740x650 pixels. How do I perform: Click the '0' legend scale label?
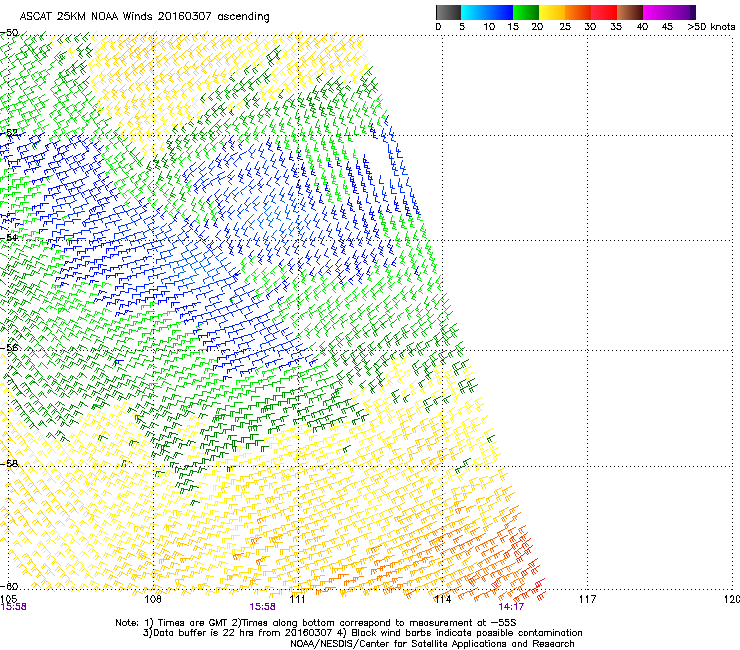(x=438, y=27)
